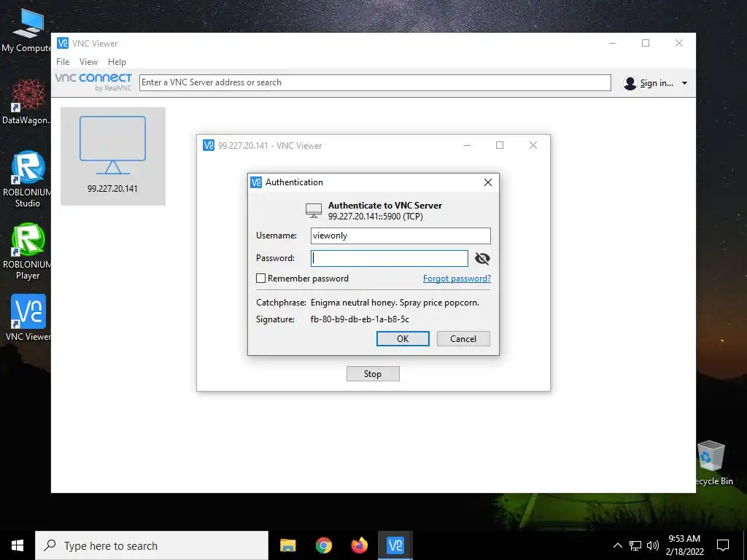
Task: Open the Windows Start menu
Action: [x=18, y=545]
